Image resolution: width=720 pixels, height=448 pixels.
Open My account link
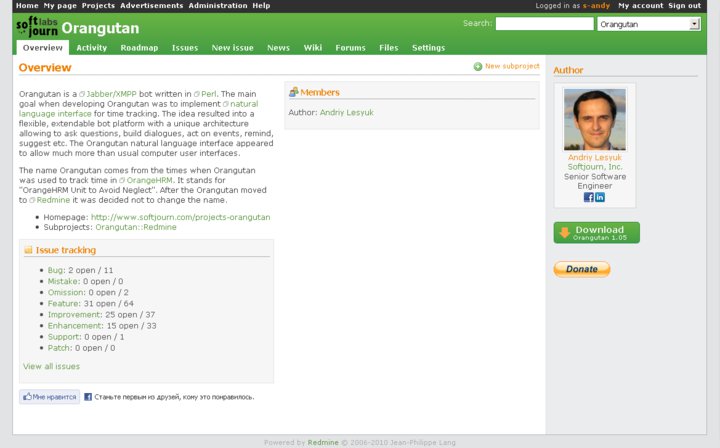pyautogui.click(x=641, y=6)
